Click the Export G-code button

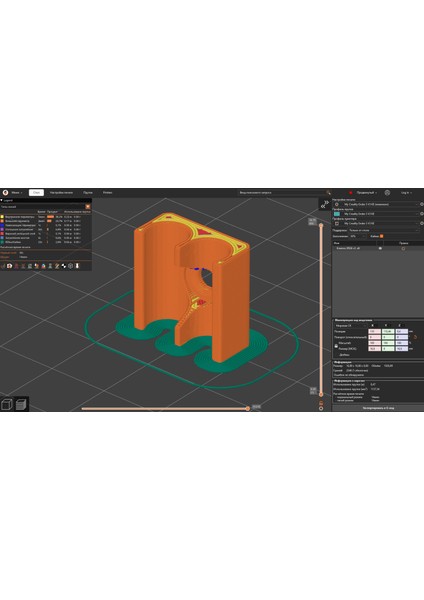pos(378,408)
